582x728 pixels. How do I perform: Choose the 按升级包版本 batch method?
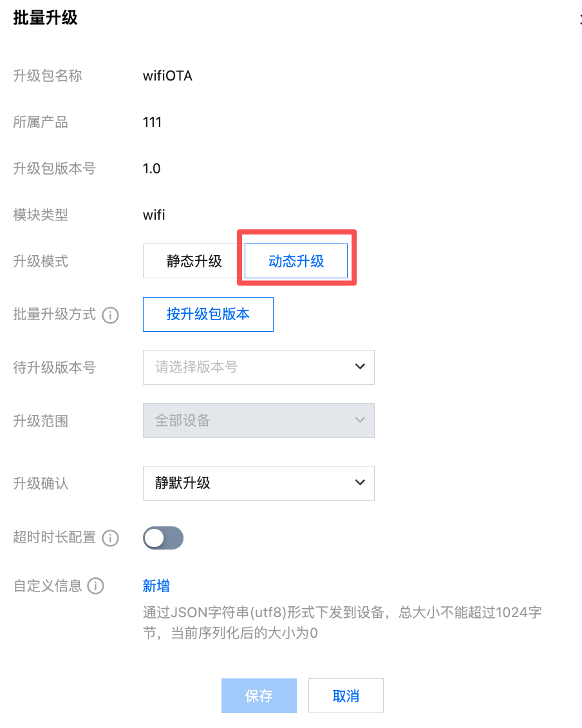(208, 314)
